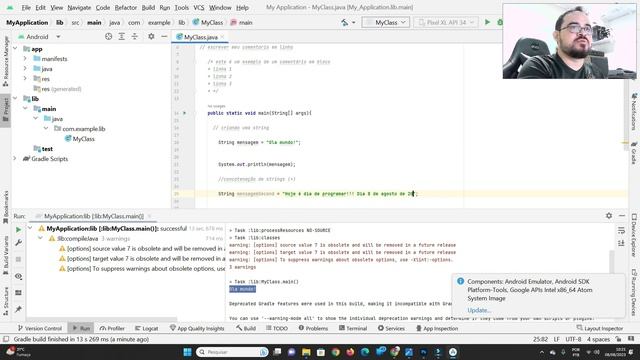The image size is (640, 360).
Task: Run MyClass with green play button
Action: click(x=487, y=22)
